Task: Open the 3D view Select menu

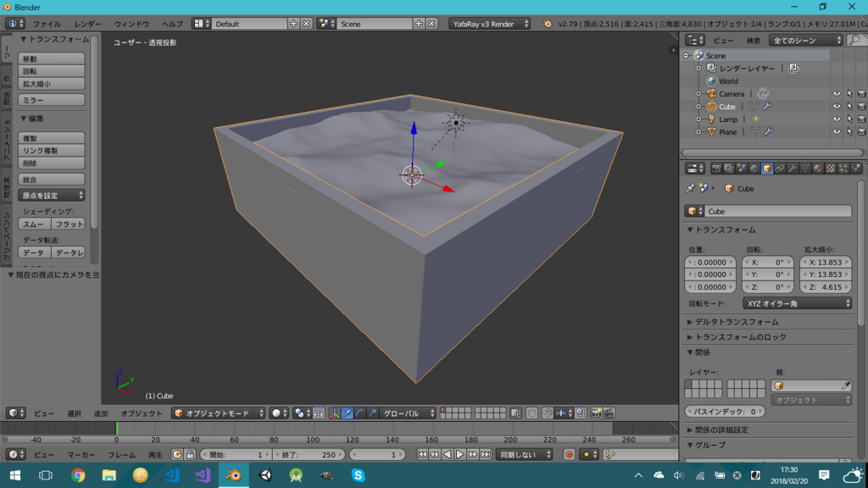Action: (75, 413)
